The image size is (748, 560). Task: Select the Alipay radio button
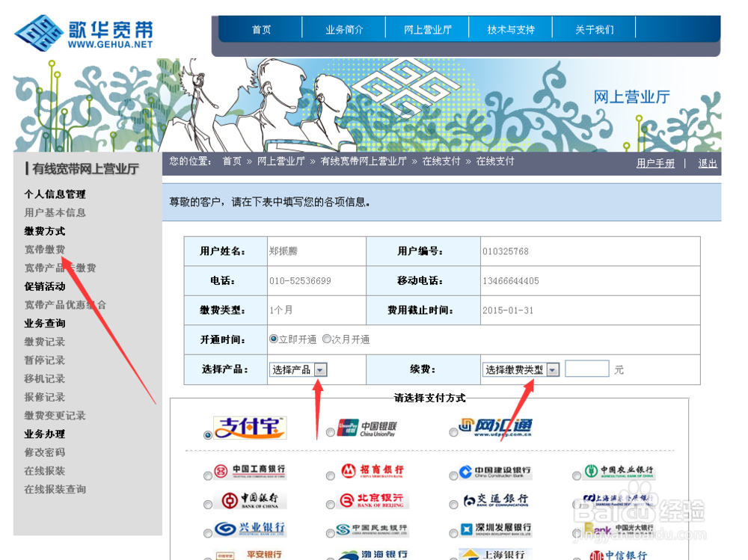tap(207, 435)
